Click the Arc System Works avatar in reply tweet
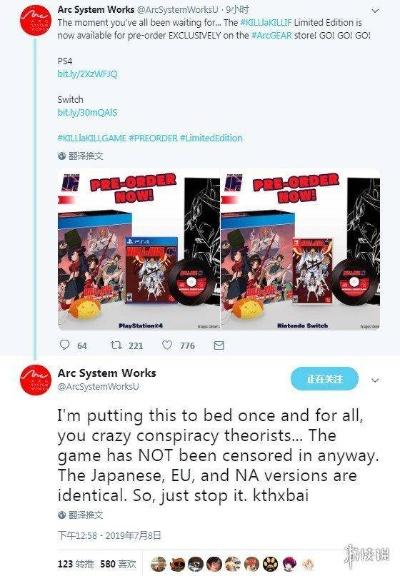 (x=35, y=379)
